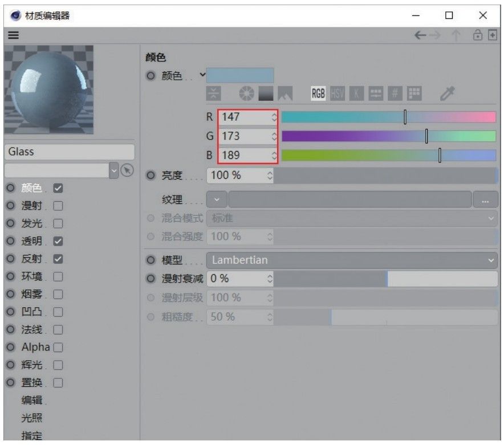Click the animation dot beside 漫射衰减
Image resolution: width=504 pixels, height=445 pixels.
(151, 279)
